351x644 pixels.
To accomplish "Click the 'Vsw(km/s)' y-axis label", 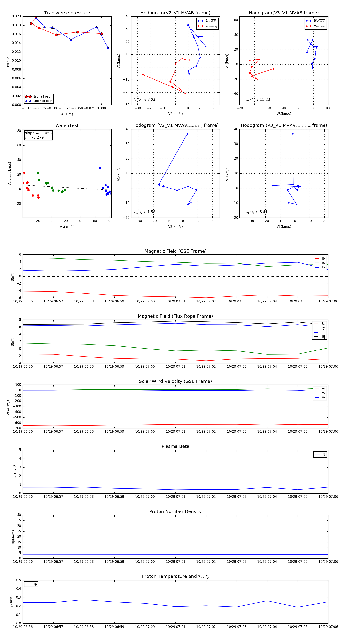I will click(8, 407).
